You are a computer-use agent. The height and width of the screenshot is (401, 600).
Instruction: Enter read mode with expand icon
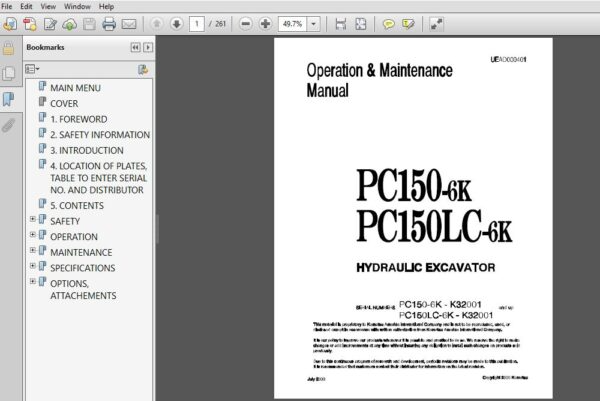(436, 24)
